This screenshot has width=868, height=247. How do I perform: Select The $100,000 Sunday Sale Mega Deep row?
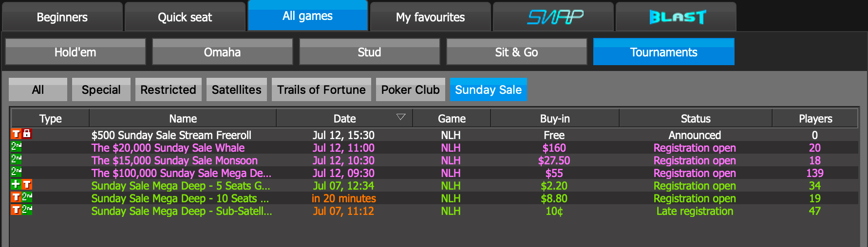point(434,173)
